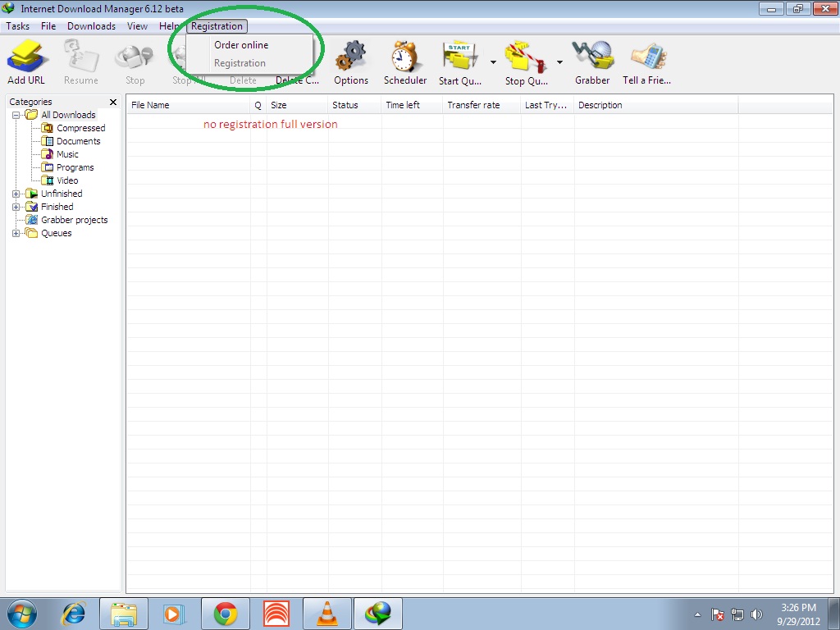Image resolution: width=840 pixels, height=630 pixels.
Task: Click the clock showing 3:26 PM
Action: coord(798,614)
